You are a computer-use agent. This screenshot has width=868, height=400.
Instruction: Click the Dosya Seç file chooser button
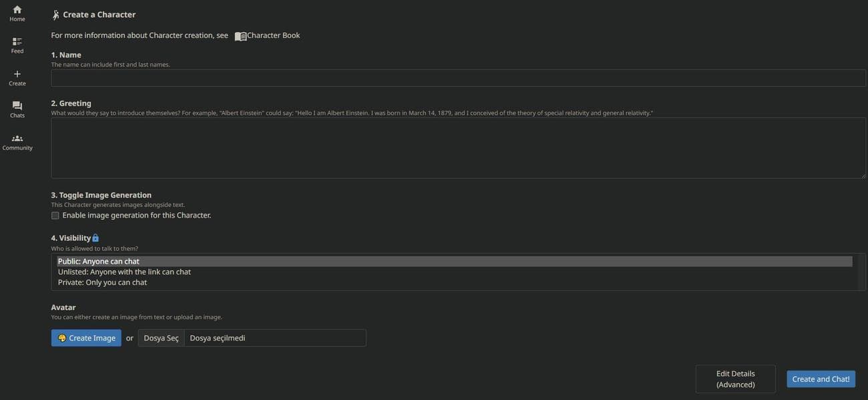[x=161, y=338]
